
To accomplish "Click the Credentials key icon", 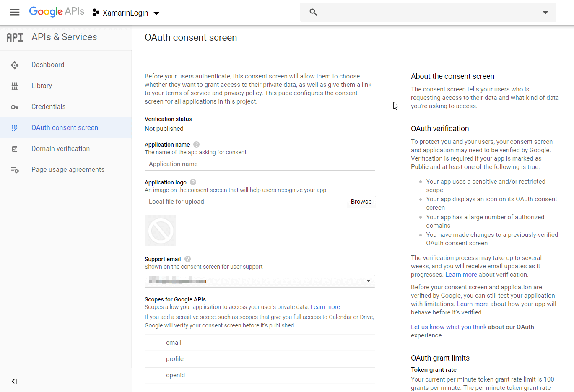I will pos(15,107).
